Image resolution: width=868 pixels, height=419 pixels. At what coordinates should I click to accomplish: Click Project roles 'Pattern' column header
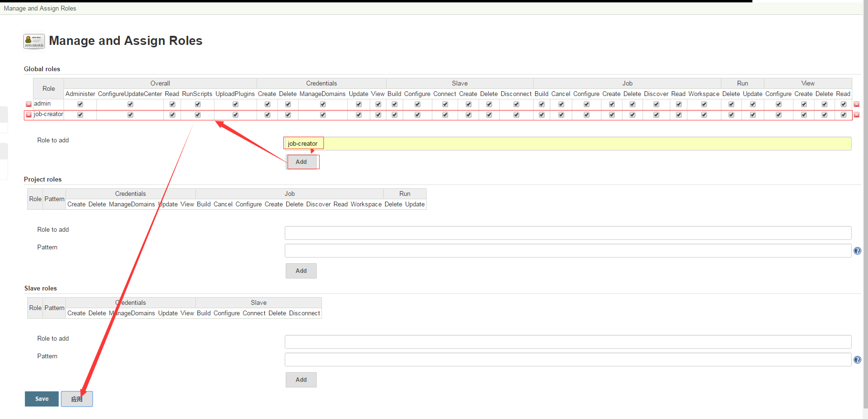[54, 199]
